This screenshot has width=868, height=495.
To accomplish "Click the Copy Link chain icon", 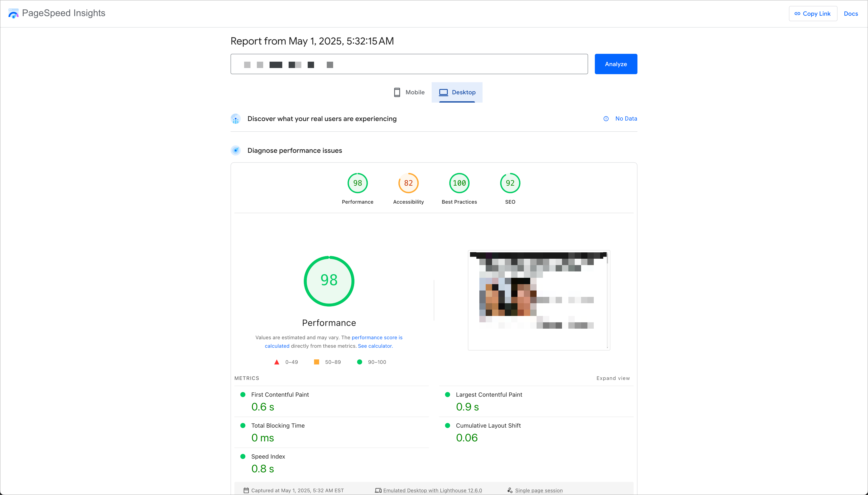I will click(797, 14).
